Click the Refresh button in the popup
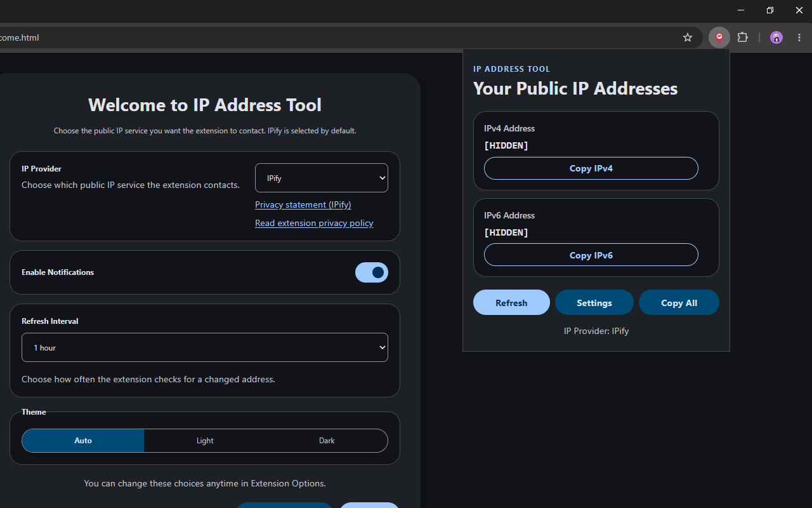The width and height of the screenshot is (812, 508). (511, 303)
